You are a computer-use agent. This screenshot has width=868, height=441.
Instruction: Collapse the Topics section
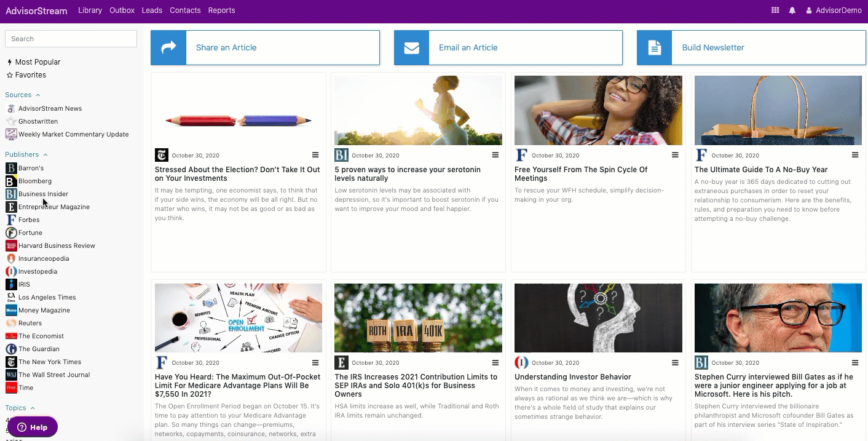pos(20,408)
